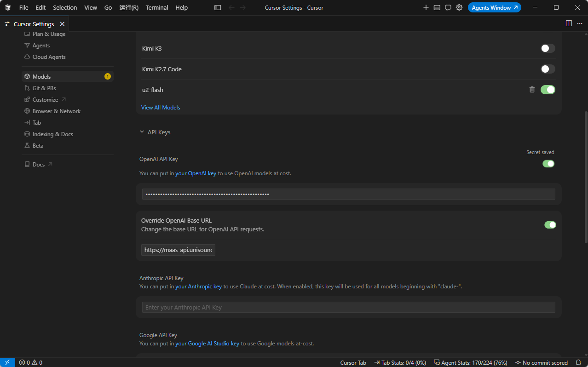This screenshot has width=588, height=367.
Task: Open Tab settings section
Action: click(68, 123)
